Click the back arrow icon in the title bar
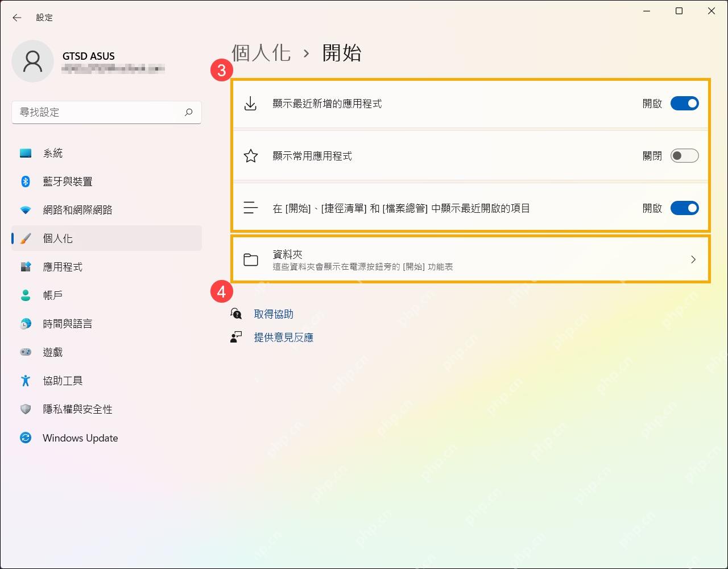 (x=17, y=18)
